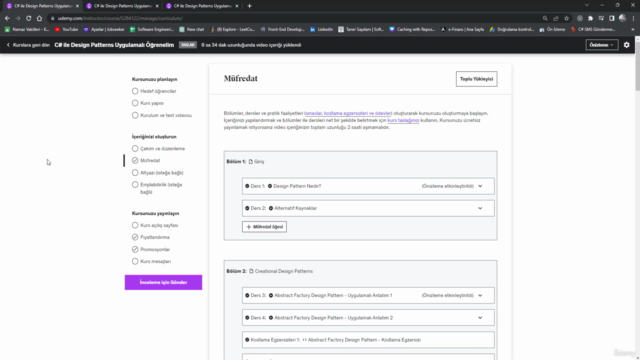Click the check icon beside Ders 4

tap(247, 318)
